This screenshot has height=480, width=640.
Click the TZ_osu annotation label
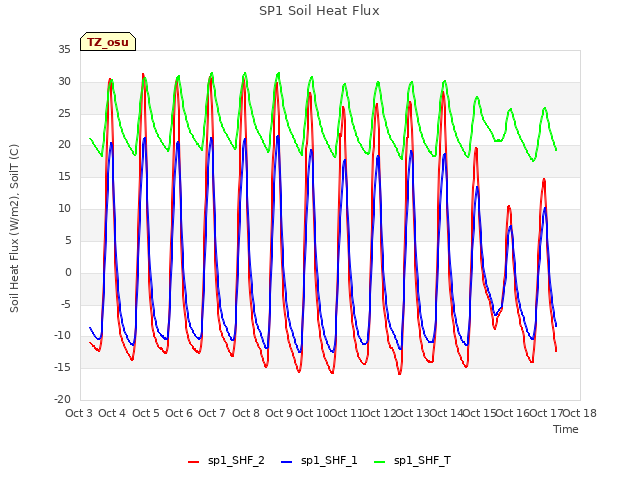coord(108,42)
